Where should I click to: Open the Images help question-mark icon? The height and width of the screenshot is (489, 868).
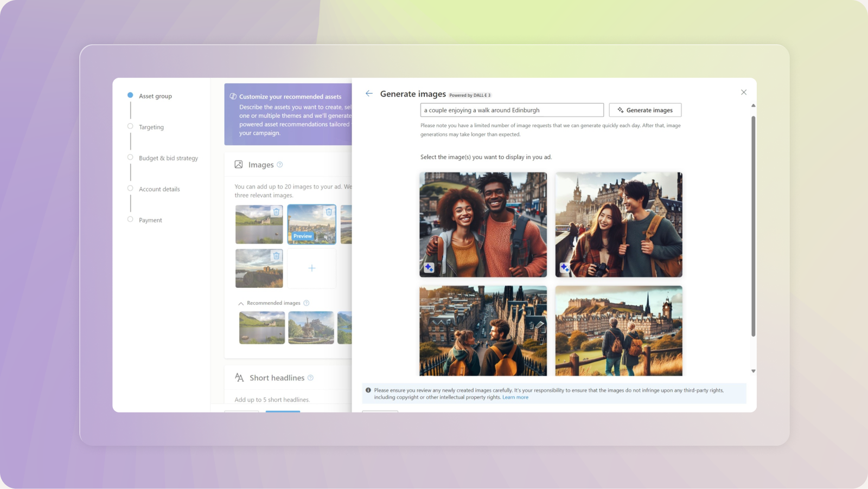pos(280,164)
